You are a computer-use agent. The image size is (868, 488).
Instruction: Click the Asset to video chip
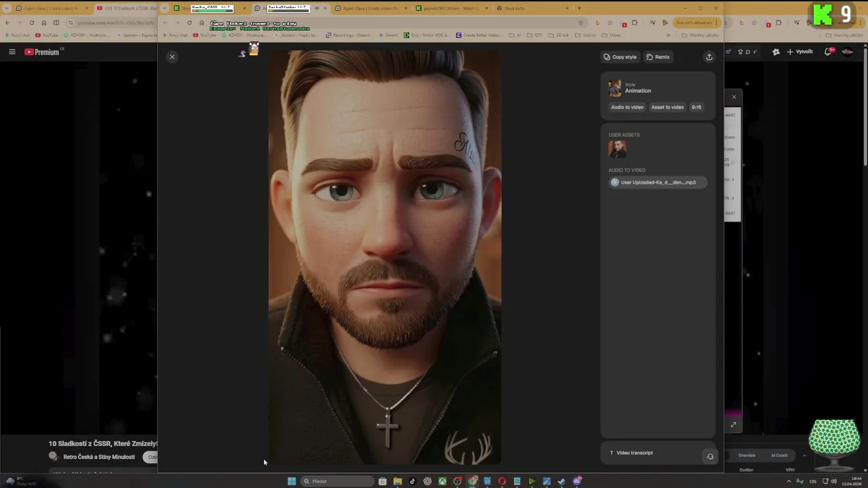[667, 107]
